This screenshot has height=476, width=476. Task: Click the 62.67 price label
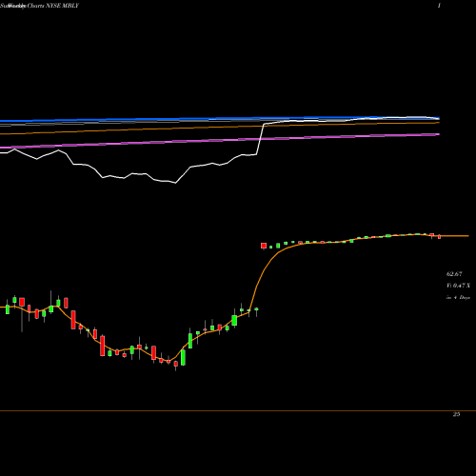pos(454,274)
